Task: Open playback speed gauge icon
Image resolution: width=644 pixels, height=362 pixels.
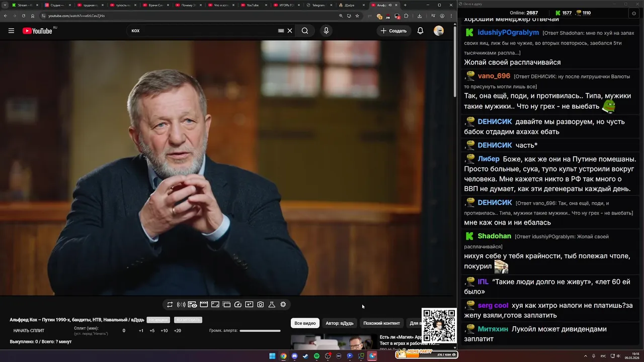Action: click(238, 305)
